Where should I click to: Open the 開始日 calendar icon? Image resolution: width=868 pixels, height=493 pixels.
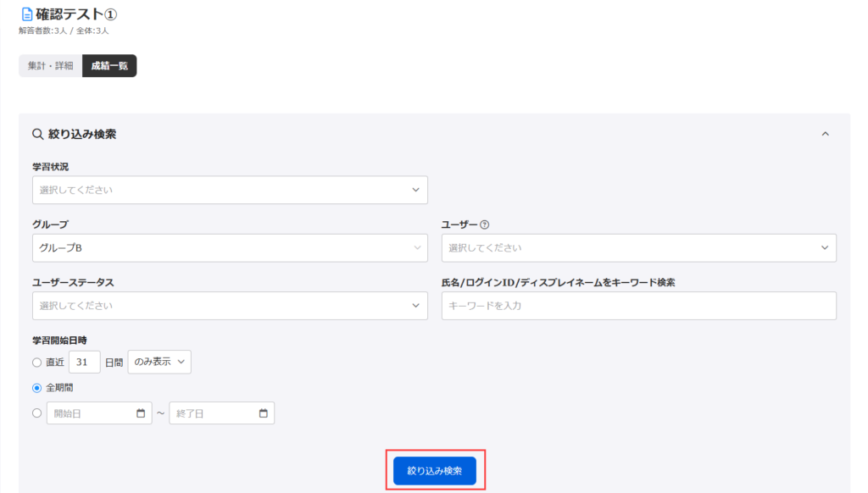pyautogui.click(x=141, y=413)
